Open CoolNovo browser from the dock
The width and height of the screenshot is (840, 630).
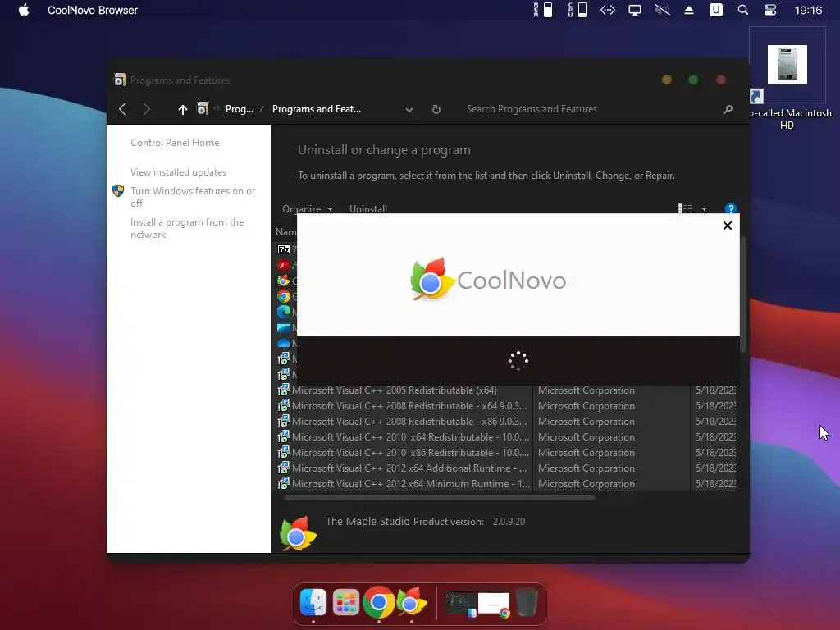coord(412,603)
